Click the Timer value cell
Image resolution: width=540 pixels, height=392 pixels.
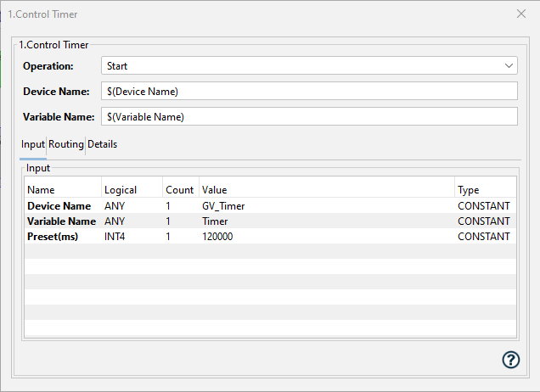pyautogui.click(x=215, y=221)
